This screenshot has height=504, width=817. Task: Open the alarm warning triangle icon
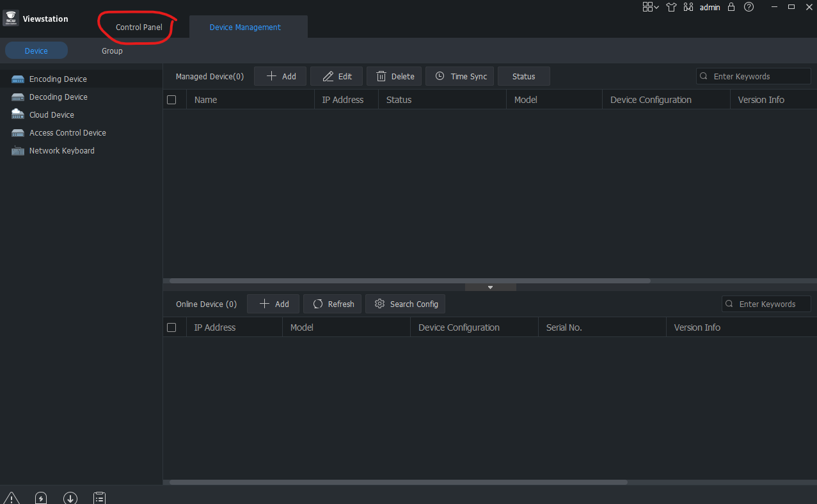pos(12,498)
